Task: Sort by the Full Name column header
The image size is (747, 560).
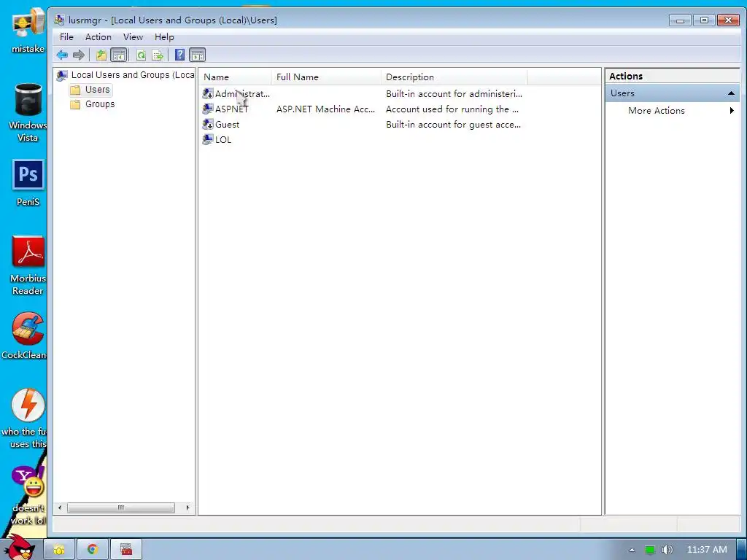Action: tap(327, 77)
